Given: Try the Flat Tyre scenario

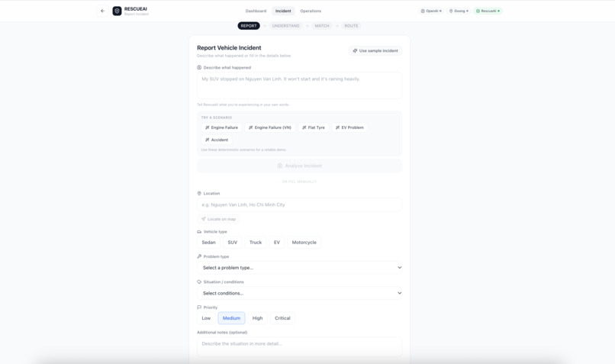Looking at the screenshot, I should pyautogui.click(x=314, y=127).
